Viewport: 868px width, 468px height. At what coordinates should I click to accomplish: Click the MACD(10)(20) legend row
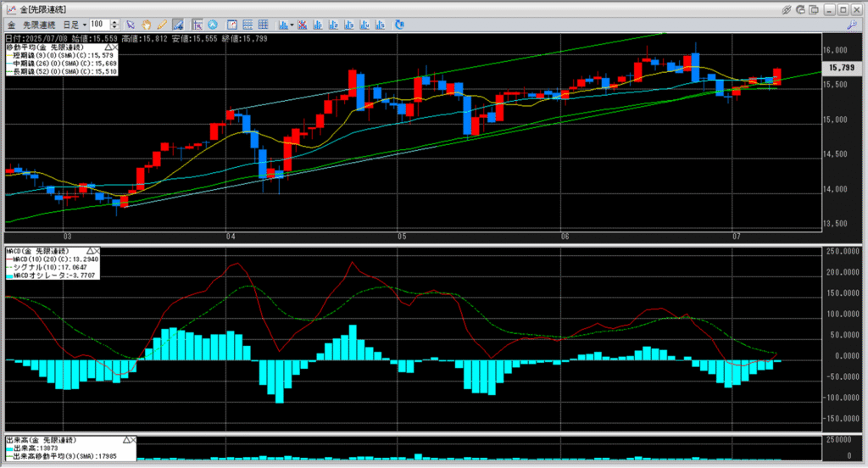pos(53,259)
